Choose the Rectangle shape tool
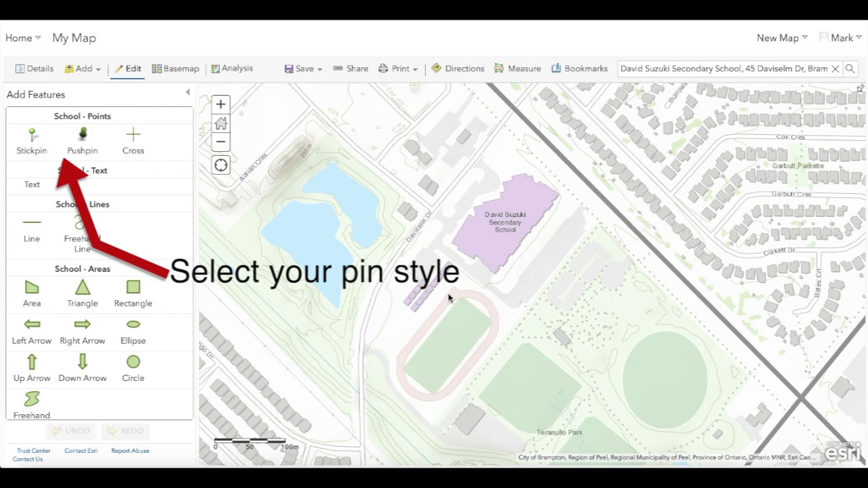 click(133, 294)
